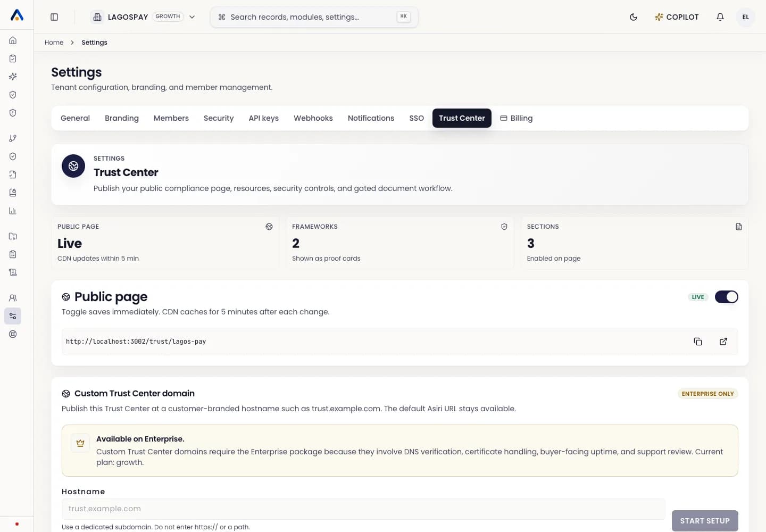The width and height of the screenshot is (766, 532).
Task: Open the COPILOT assistant
Action: point(677,17)
